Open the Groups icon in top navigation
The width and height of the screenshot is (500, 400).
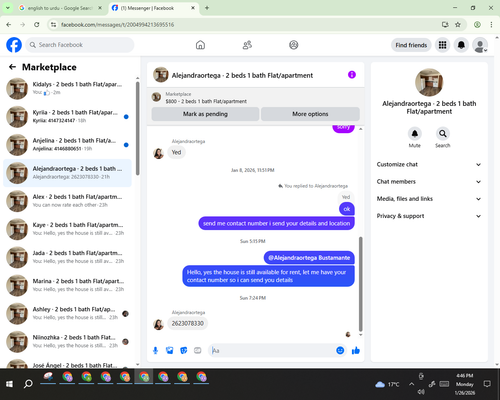click(x=294, y=45)
